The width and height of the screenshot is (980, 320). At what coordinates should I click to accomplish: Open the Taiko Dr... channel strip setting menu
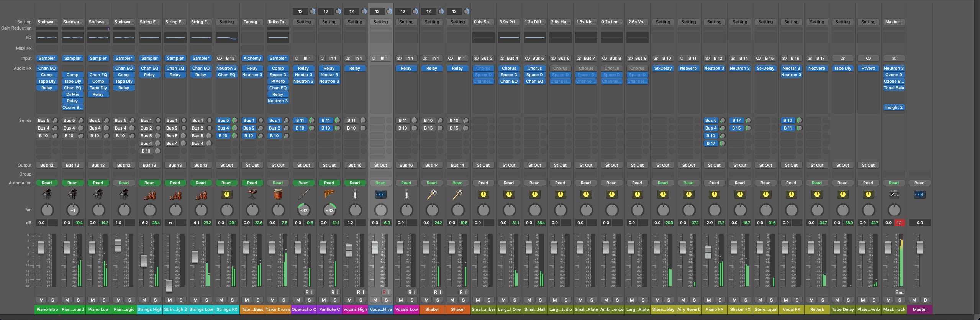[x=278, y=22]
